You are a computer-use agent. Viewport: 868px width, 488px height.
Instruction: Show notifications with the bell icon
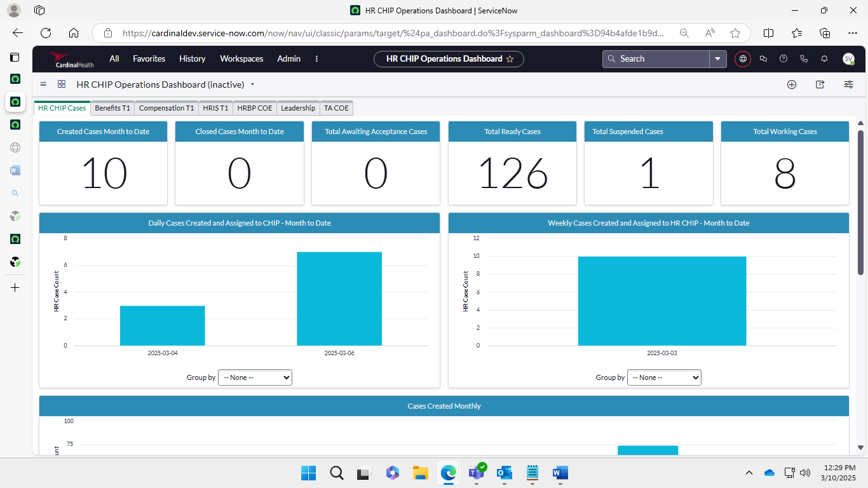[x=824, y=58]
